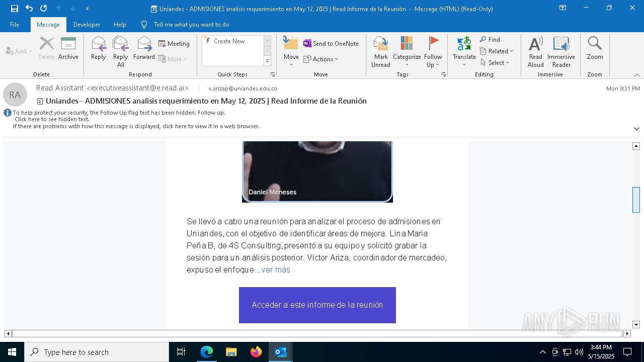644x362 pixels.
Task: Switch to the Message tab
Action: (x=48, y=25)
